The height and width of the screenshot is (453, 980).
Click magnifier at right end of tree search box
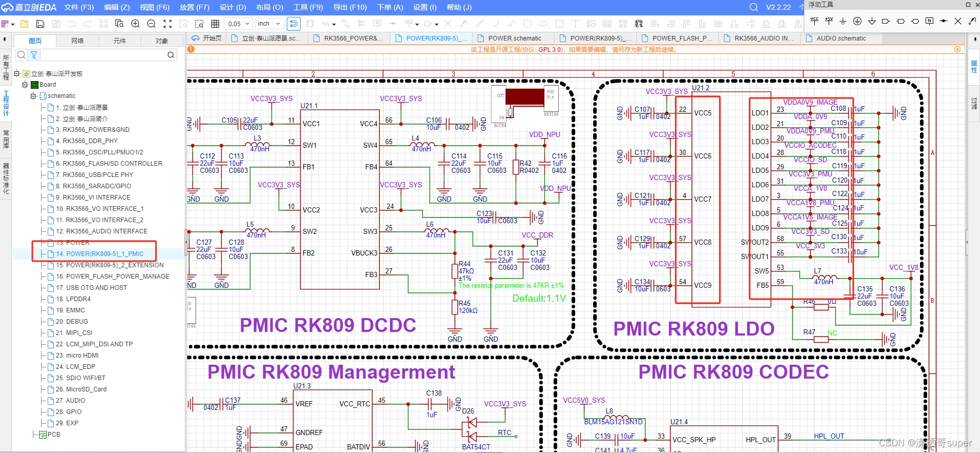point(171,55)
